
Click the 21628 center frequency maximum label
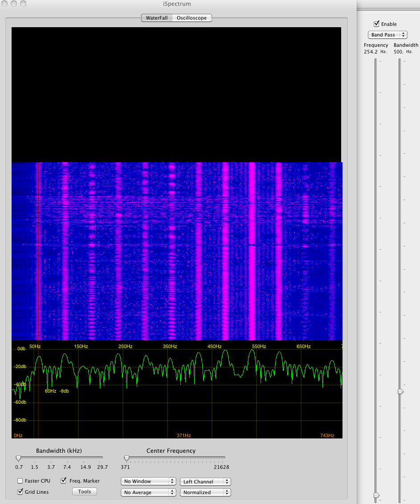point(221,467)
